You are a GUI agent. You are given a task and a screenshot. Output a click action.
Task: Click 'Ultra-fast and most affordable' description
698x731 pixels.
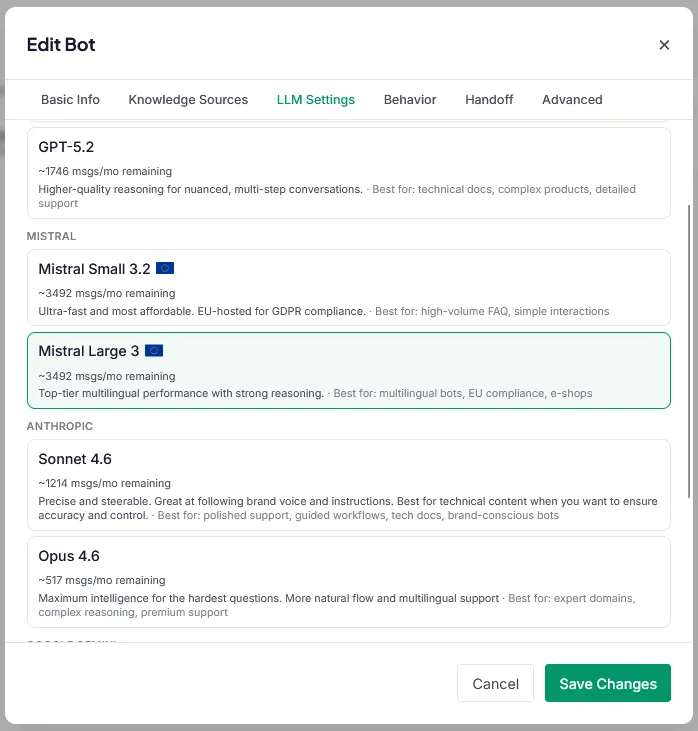(202, 311)
